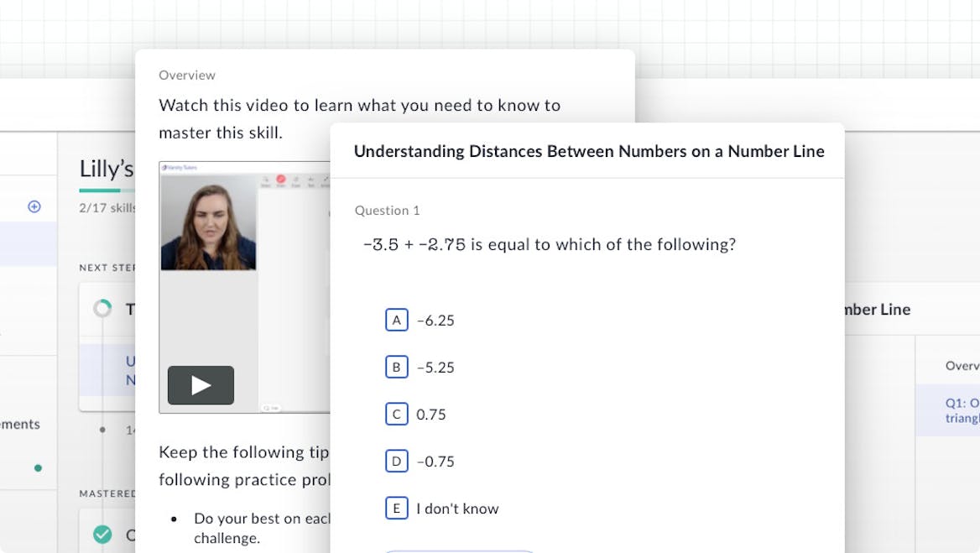The width and height of the screenshot is (980, 553).
Task: Click the tutor's webcam thumbnail
Action: tap(208, 222)
